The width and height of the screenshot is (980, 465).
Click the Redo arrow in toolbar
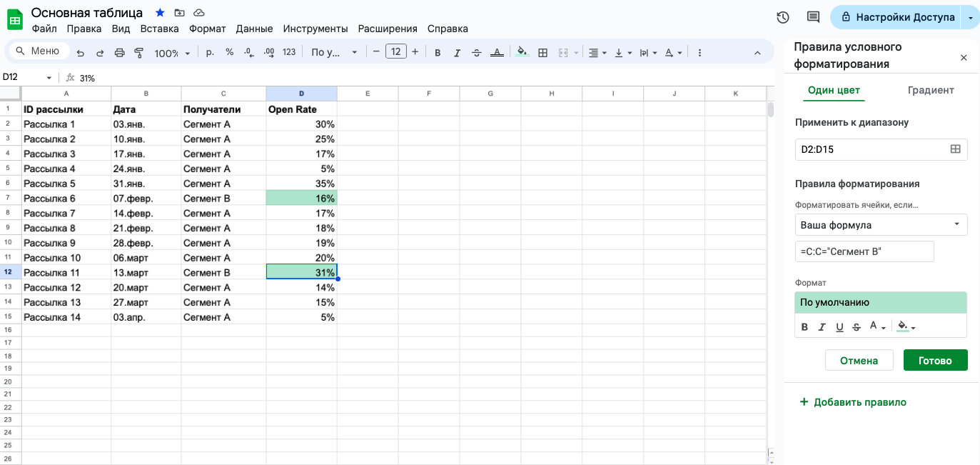pyautogui.click(x=100, y=53)
